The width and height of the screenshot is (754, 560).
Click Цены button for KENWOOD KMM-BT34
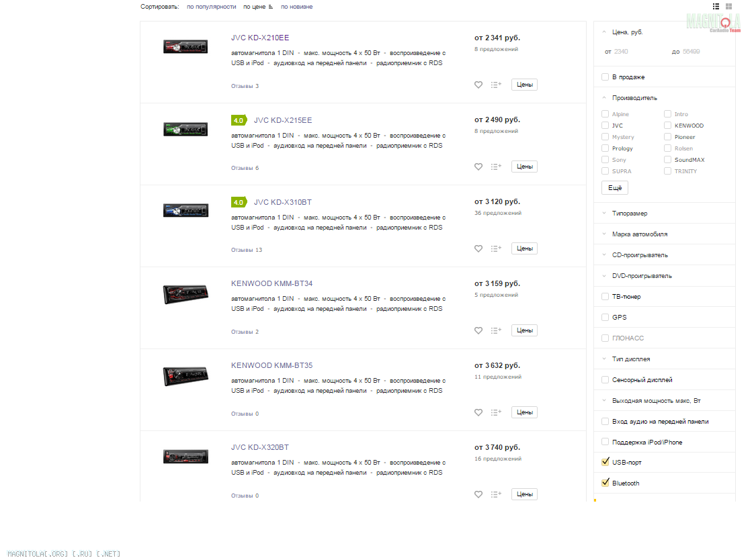524,330
